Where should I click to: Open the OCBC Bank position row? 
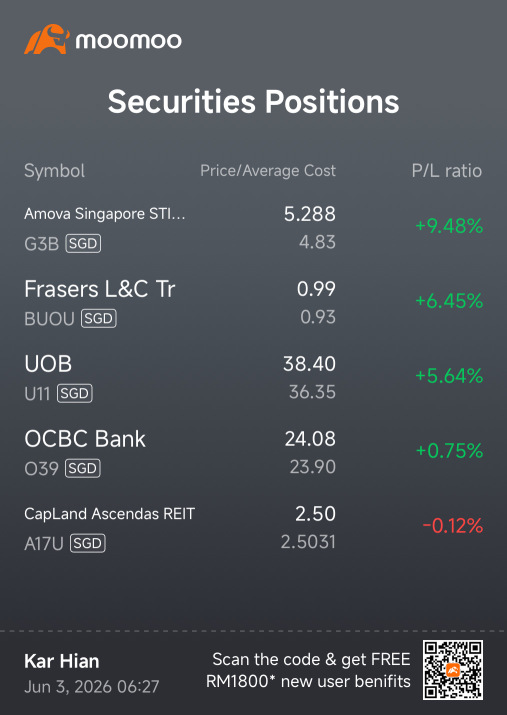254,452
